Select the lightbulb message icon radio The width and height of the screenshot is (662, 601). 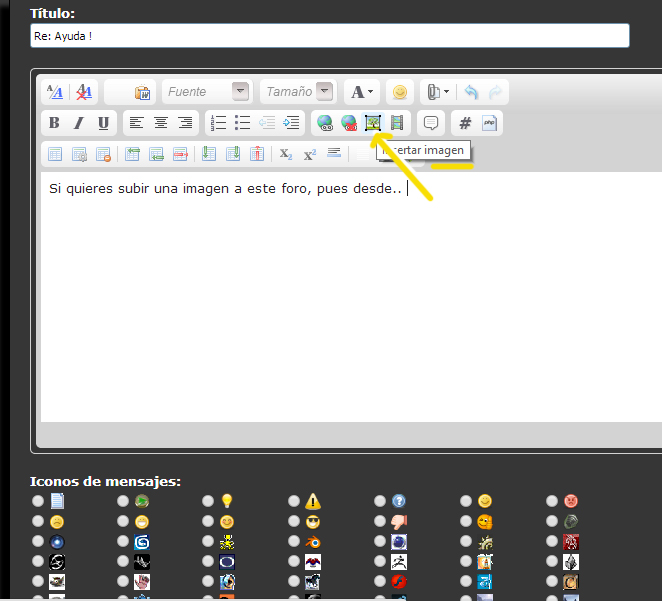click(208, 501)
